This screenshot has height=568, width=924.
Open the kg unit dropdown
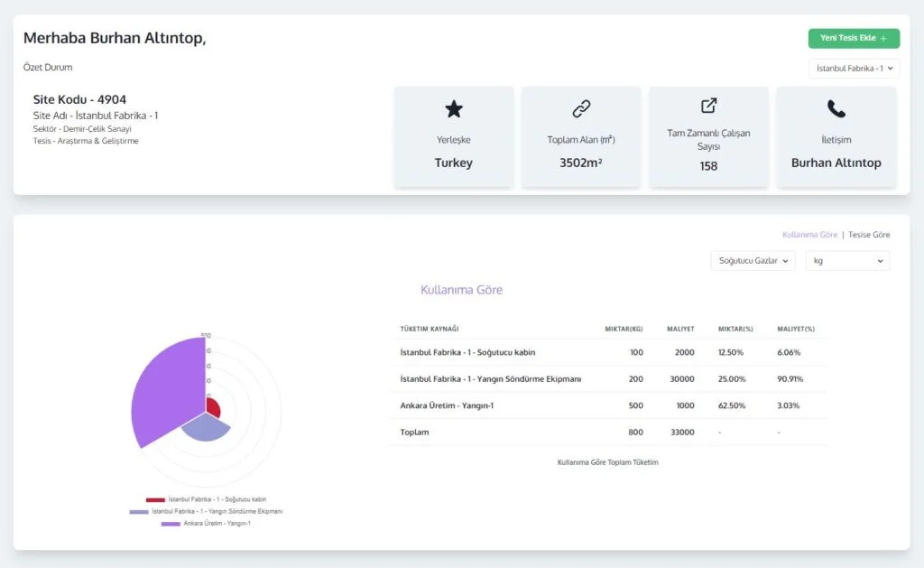click(847, 261)
